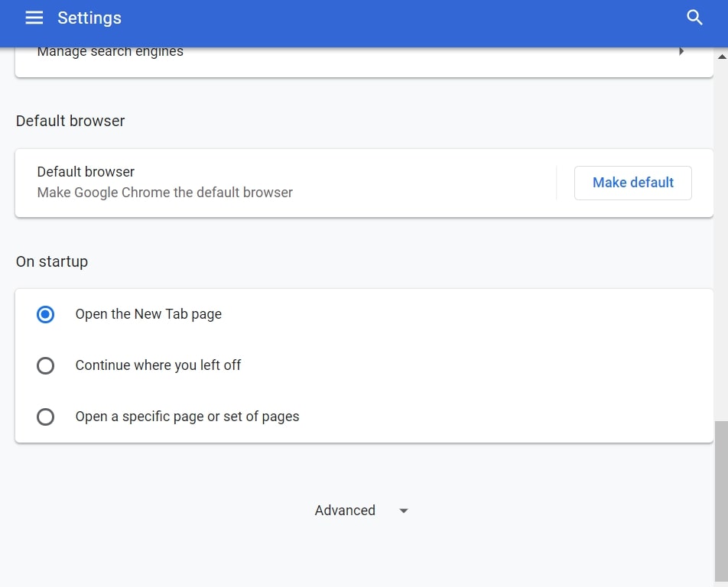Click the scrollbar up arrow

tap(722, 57)
